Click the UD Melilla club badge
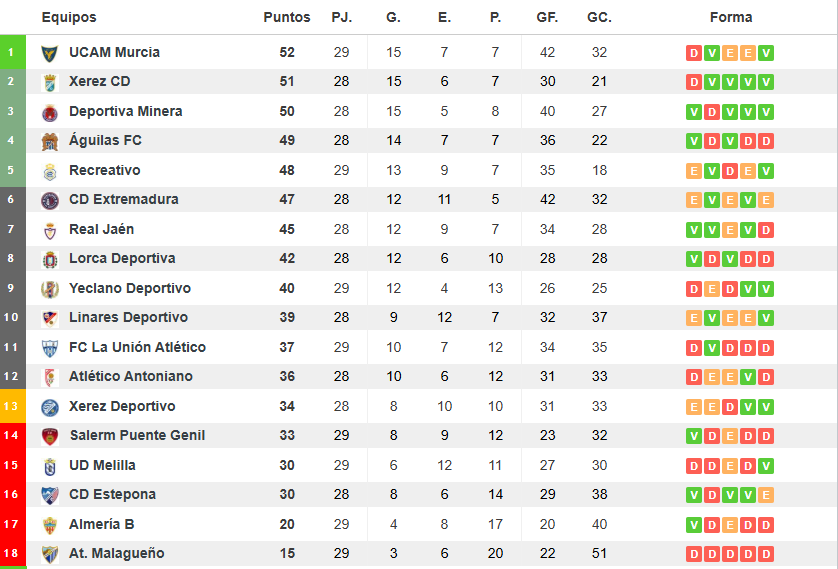Screen dimensions: 838x569 [50, 466]
